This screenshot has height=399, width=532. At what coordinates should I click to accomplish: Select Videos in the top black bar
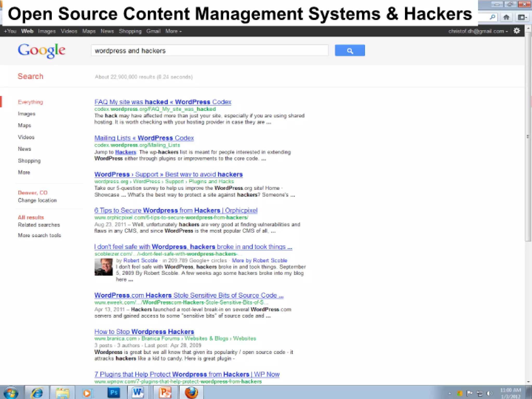(69, 31)
